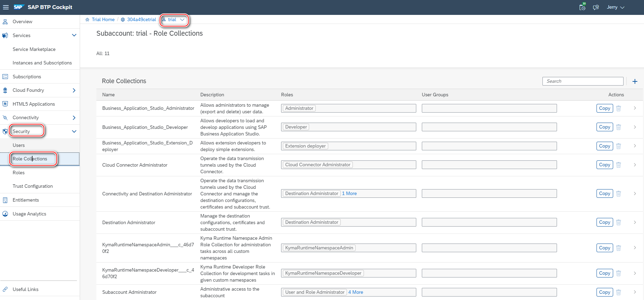Screen dimensions: 644x300
Task: Click the User Groups column header
Action: point(435,95)
